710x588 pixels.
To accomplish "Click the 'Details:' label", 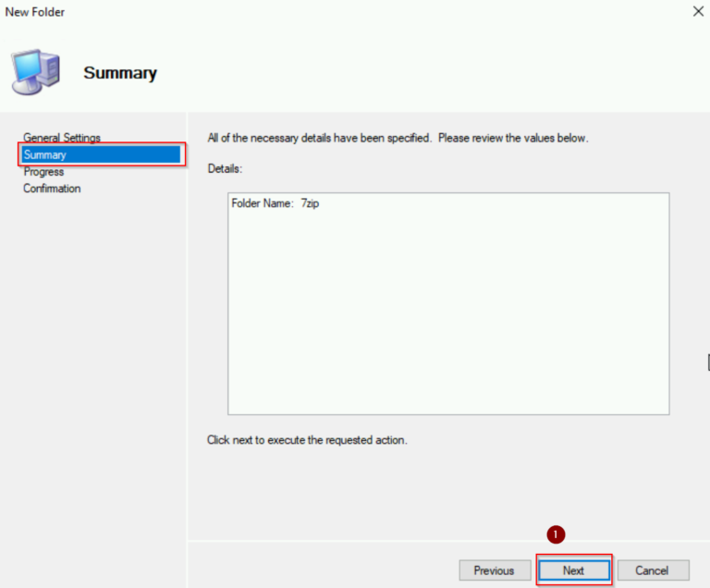I will pyautogui.click(x=225, y=168).
